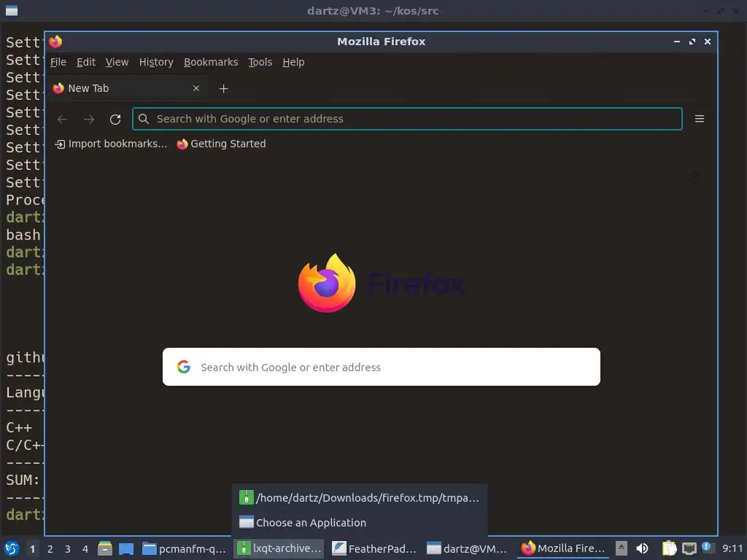The image size is (747, 560).
Task: Click the clock showing 9:11
Action: (x=732, y=549)
